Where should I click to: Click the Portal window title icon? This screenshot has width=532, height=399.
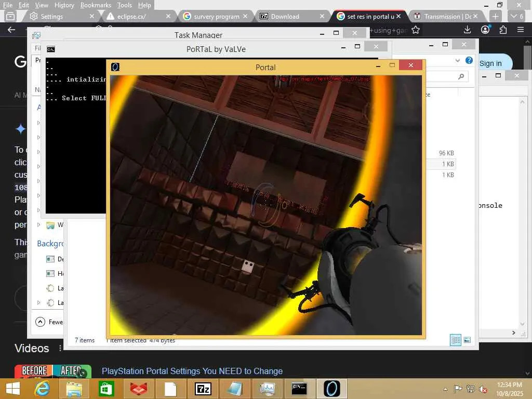coord(115,67)
